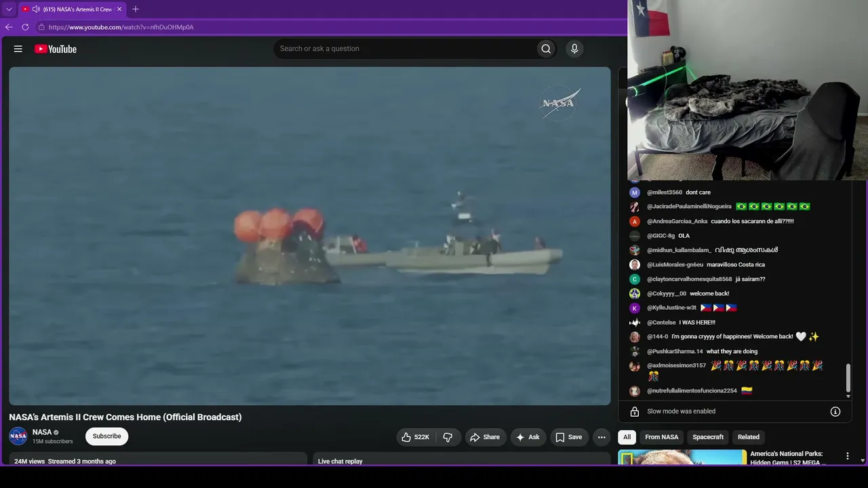Open the NASA channel name link

42,432
